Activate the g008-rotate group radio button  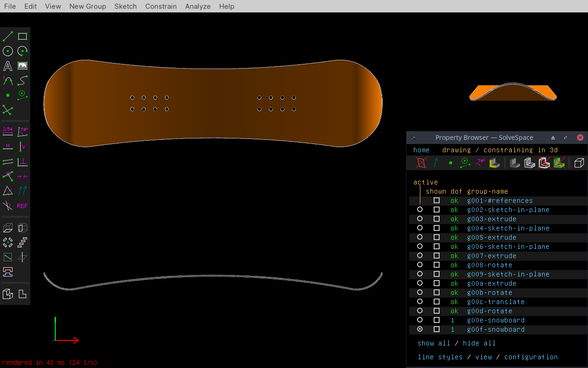pyautogui.click(x=420, y=265)
